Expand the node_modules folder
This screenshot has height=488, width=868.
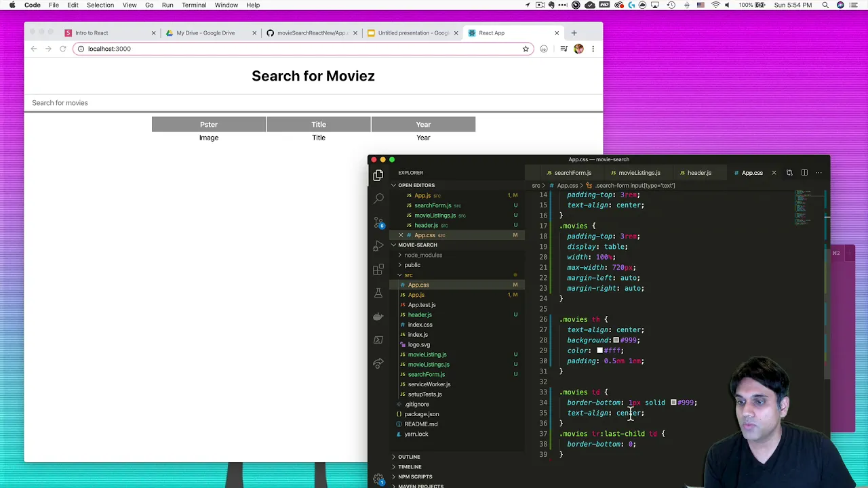[423, 255]
